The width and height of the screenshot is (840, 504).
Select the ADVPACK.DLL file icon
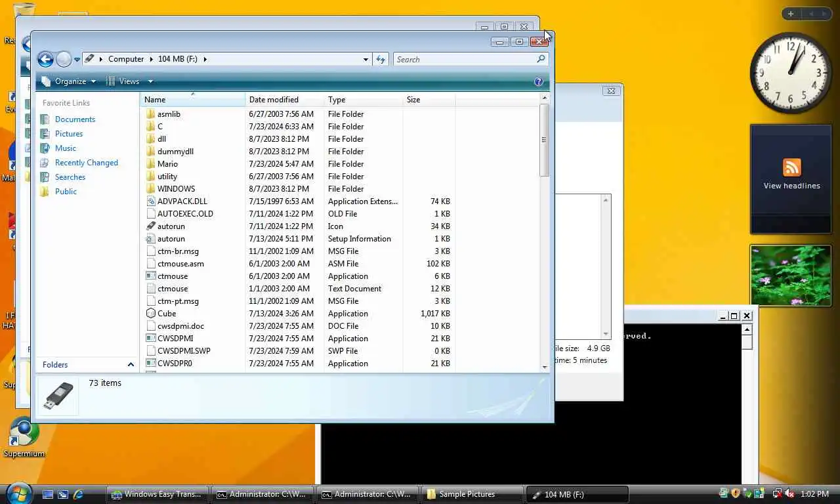pos(151,201)
